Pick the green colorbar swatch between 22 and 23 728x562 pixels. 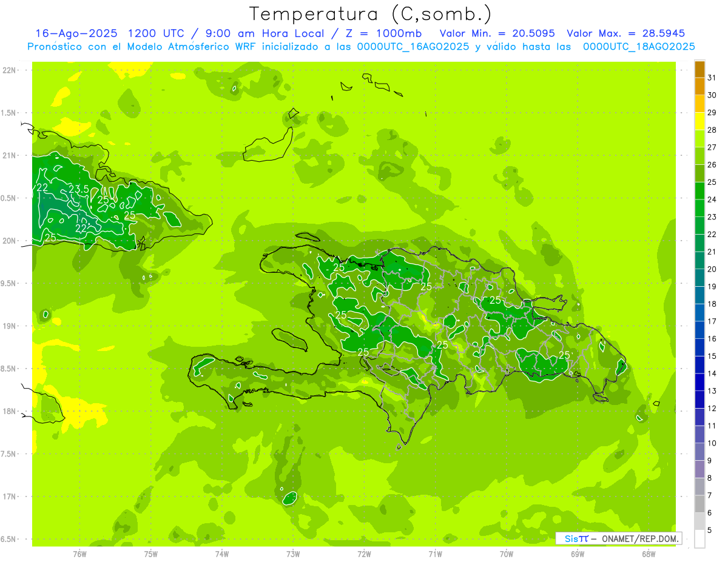point(699,226)
